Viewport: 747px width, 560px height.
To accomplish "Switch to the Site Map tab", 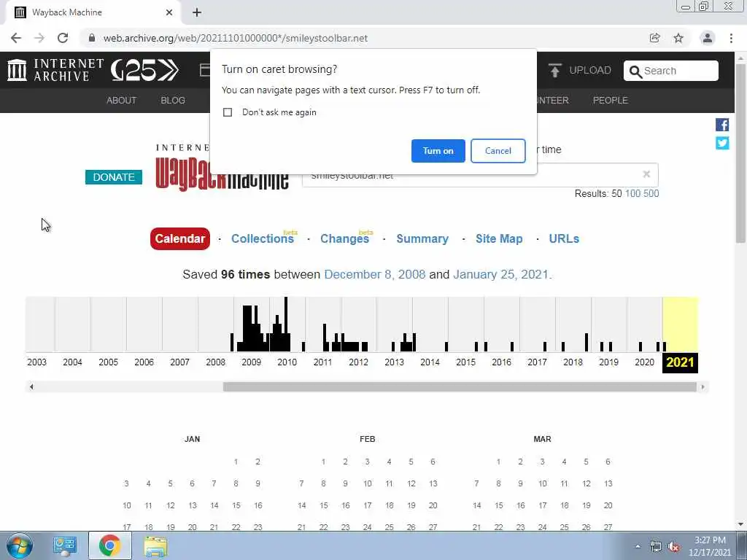I will 499,239.
